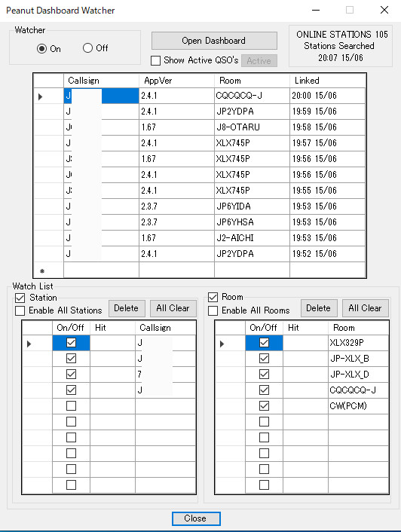Enable All Stations checkbox
The width and height of the screenshot is (401, 532).
pyautogui.click(x=20, y=310)
